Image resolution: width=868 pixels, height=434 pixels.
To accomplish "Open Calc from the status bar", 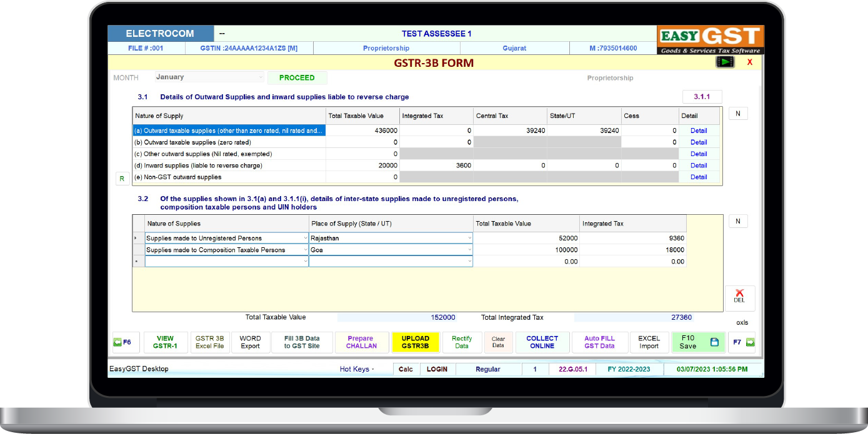I will click(406, 369).
